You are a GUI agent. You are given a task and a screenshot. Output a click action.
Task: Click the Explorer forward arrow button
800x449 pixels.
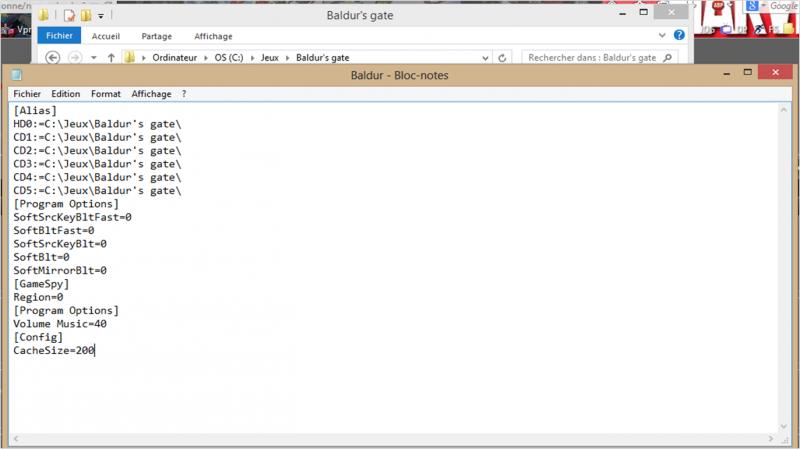tap(74, 58)
